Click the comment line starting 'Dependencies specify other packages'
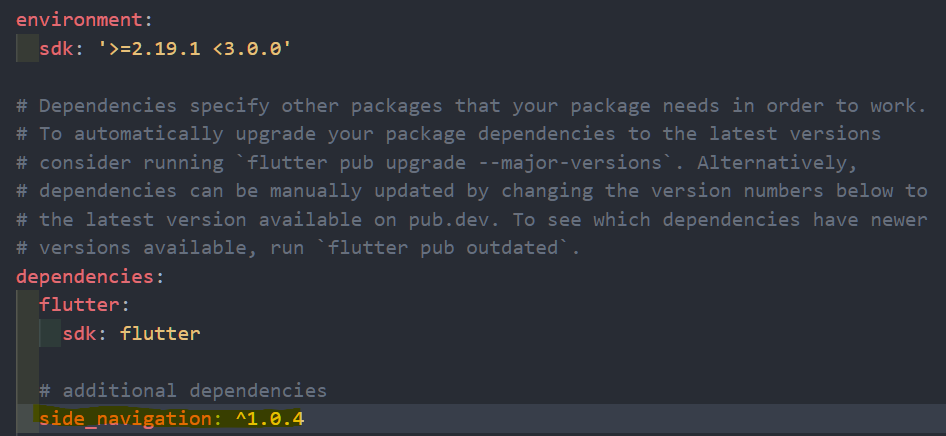Viewport: 946px width, 436px height. pos(471,106)
